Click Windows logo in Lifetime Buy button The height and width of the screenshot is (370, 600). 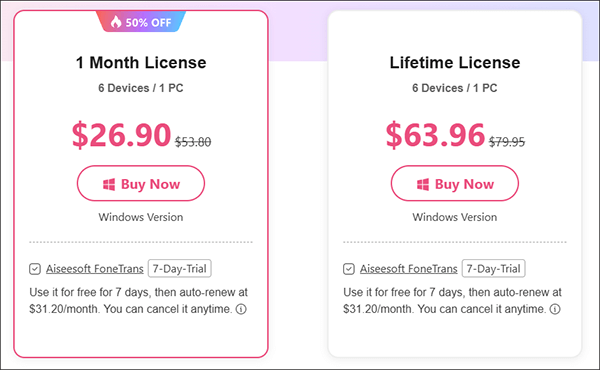pyautogui.click(x=423, y=184)
